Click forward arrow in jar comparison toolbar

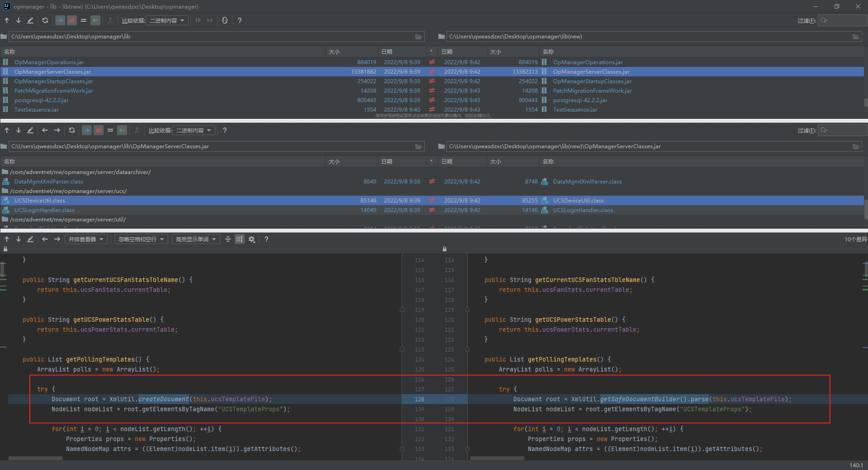(x=57, y=130)
